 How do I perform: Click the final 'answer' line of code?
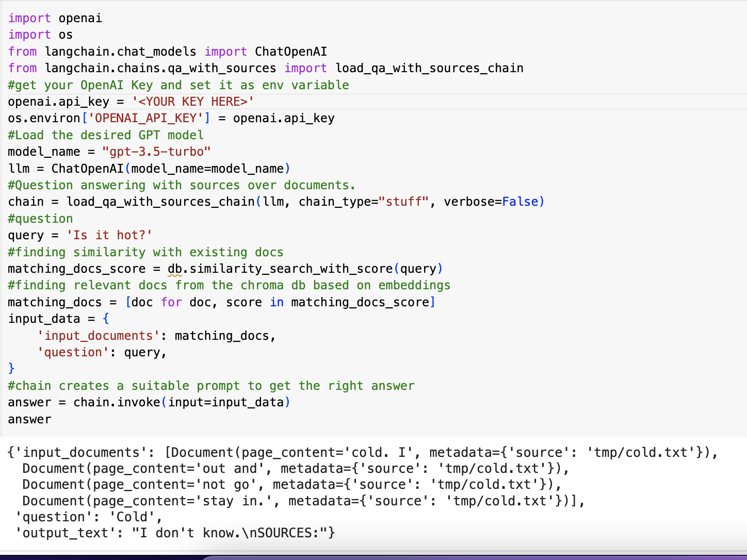coord(29,419)
